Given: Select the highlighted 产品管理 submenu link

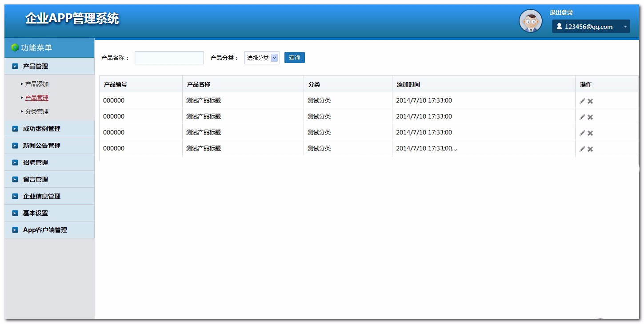Looking at the screenshot, I should (x=37, y=98).
